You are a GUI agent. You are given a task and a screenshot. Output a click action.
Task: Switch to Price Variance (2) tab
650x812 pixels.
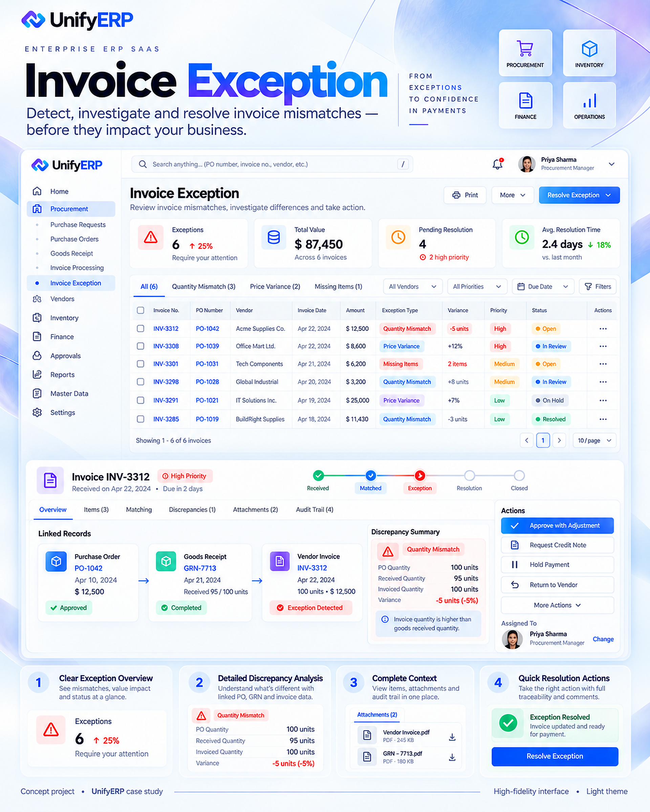click(x=275, y=287)
